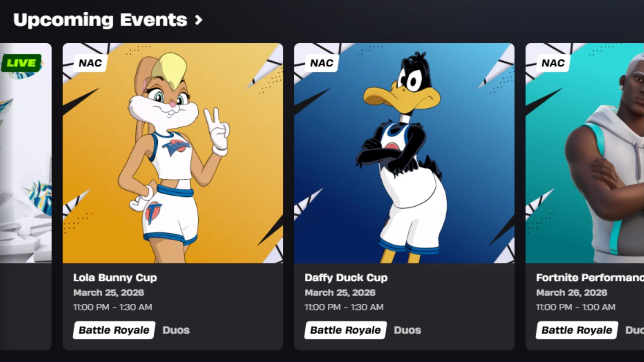Click Lola Bunny Cup March 25 date
The image size is (644, 362).
coord(109,293)
